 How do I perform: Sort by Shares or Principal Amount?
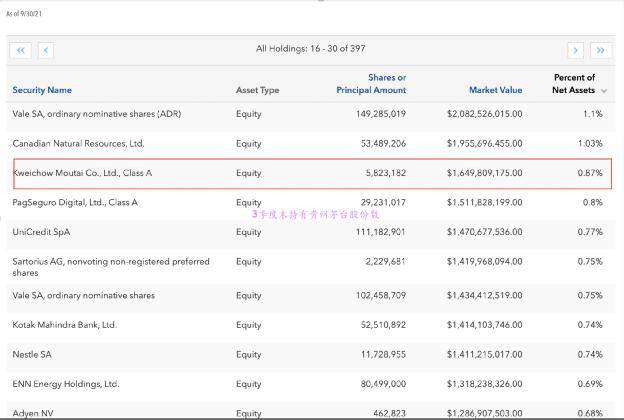(371, 84)
